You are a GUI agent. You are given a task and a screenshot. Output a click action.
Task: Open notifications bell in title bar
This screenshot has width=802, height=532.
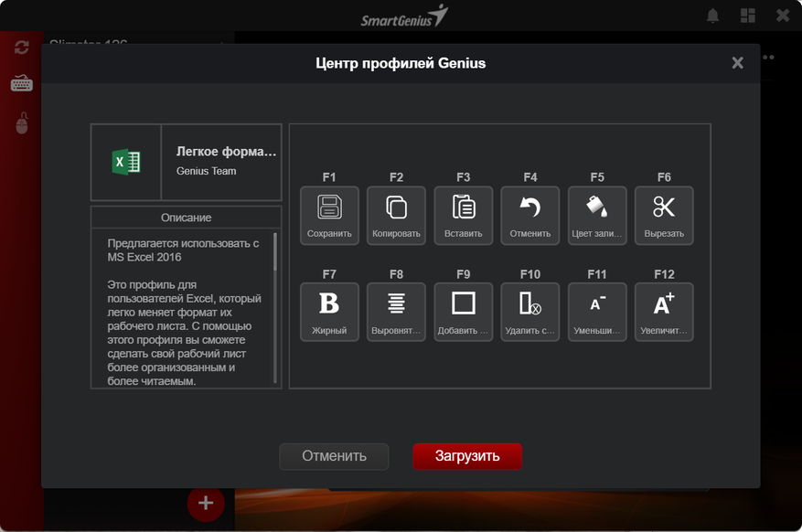pyautogui.click(x=713, y=16)
